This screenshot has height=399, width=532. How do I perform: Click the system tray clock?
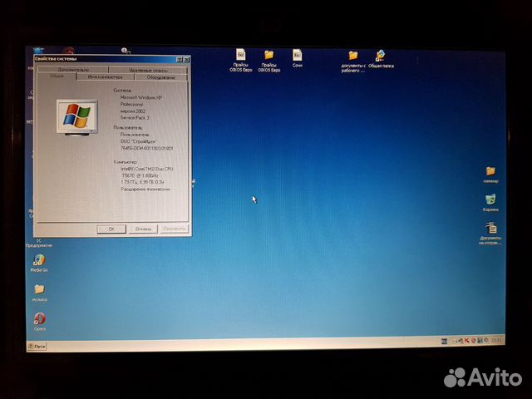496,340
